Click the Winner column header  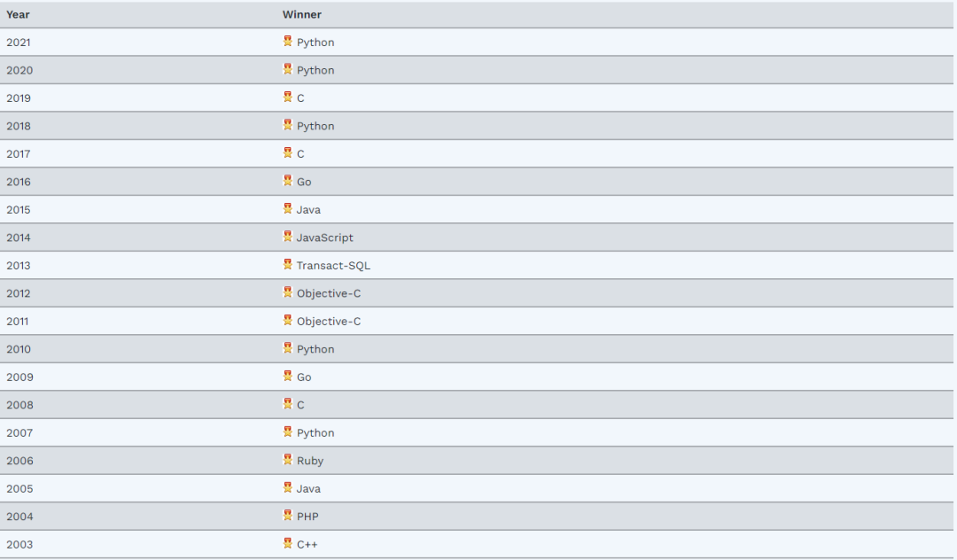tap(302, 14)
